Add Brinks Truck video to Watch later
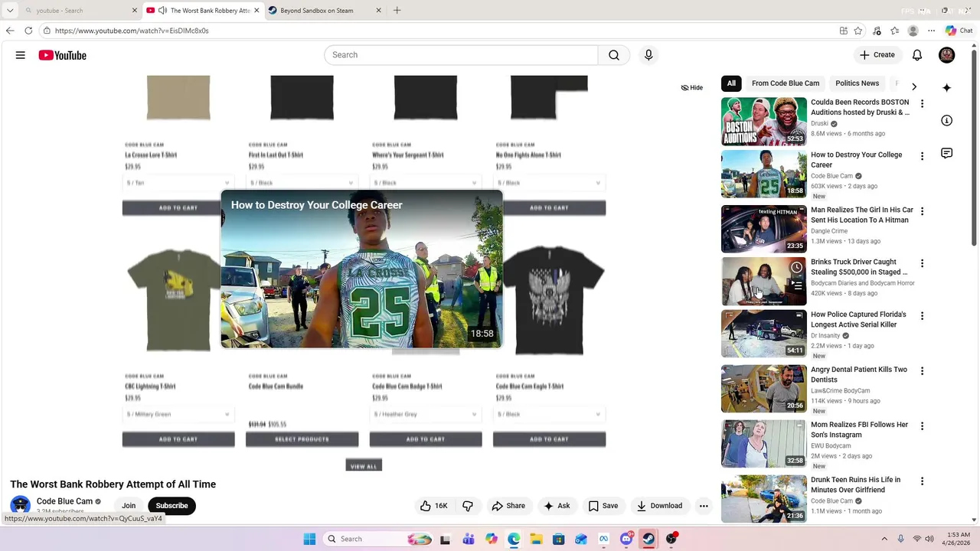 [x=796, y=268]
